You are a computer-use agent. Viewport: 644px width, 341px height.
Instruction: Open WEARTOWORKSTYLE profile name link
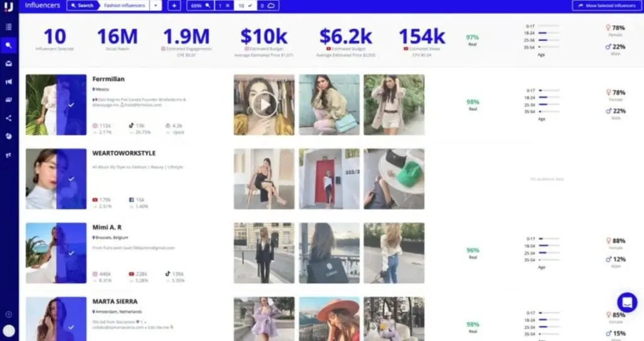(x=124, y=154)
